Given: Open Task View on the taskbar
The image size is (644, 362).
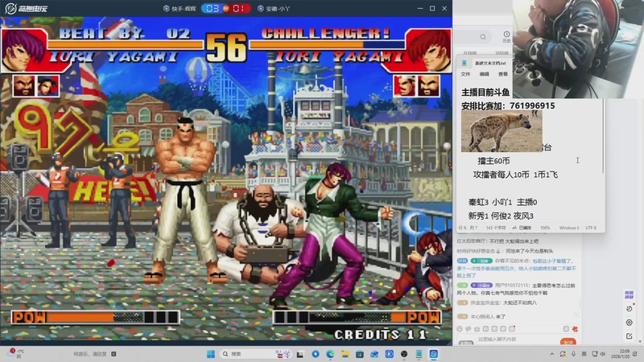Looking at the screenshot, I should (x=300, y=354).
